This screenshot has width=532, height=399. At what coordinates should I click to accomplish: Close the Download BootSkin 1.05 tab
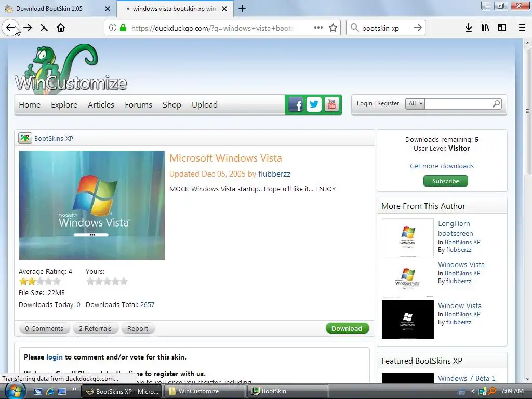tap(108, 9)
